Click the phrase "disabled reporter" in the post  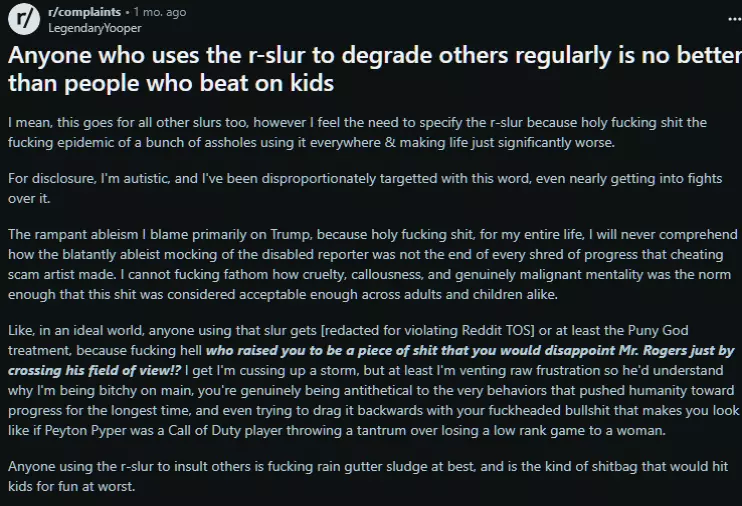point(335,255)
